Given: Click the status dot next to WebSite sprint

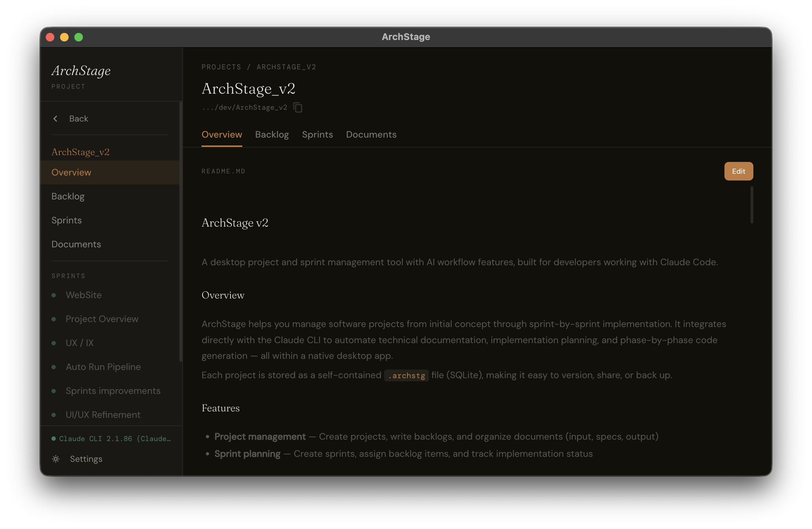Looking at the screenshot, I should [54, 295].
